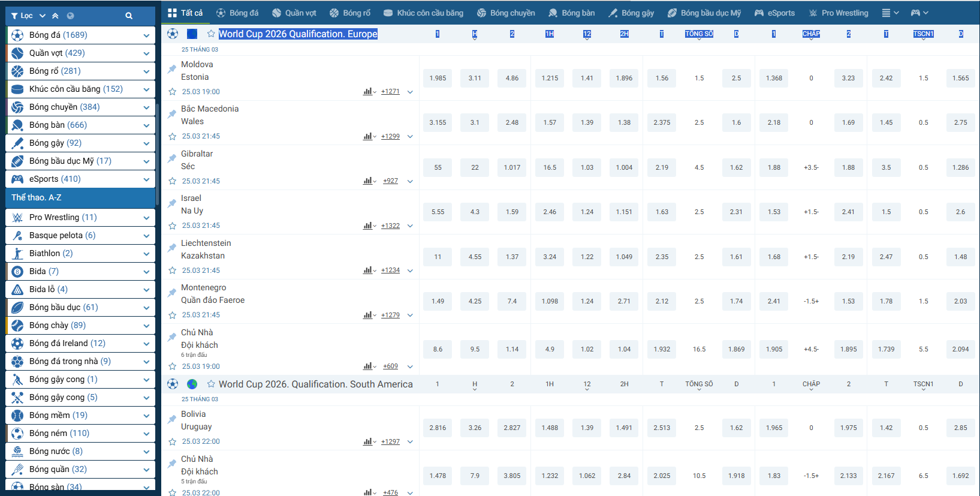The image size is (980, 496).
Task: Click the soccer ball icon beside World Cup Europe
Action: (x=173, y=34)
